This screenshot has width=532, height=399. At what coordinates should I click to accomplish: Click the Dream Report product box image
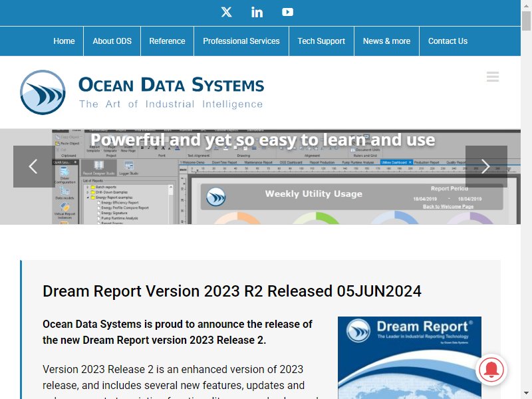point(409,358)
